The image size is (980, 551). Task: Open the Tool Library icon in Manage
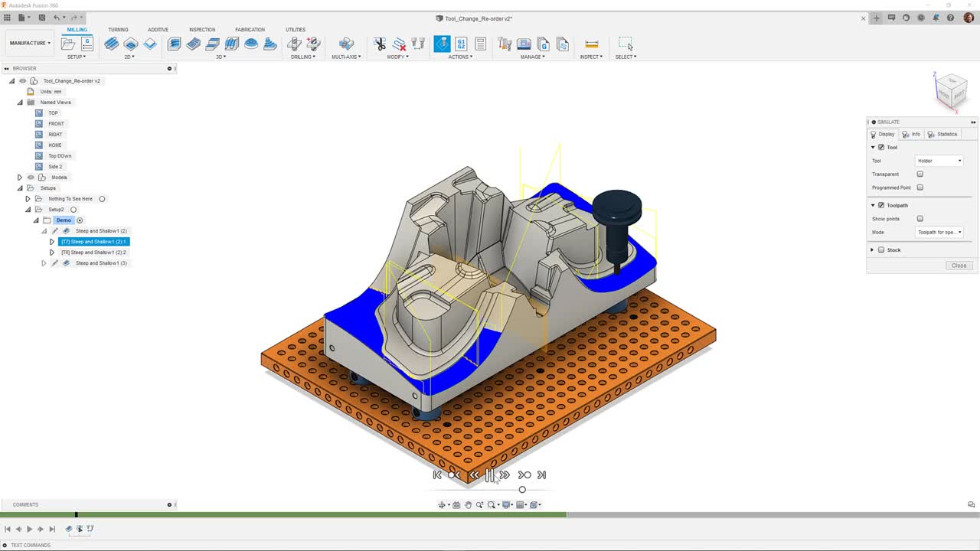tap(505, 44)
